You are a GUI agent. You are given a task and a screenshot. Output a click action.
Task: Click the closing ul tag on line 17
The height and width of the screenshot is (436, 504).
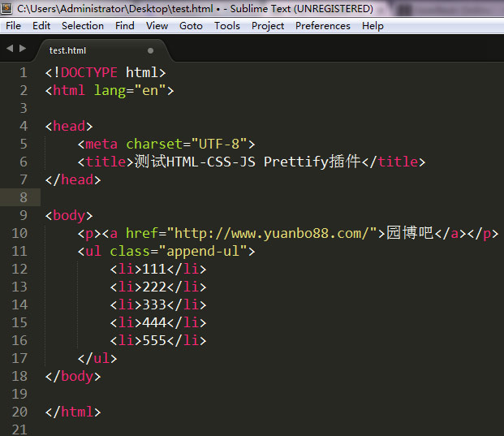point(97,359)
